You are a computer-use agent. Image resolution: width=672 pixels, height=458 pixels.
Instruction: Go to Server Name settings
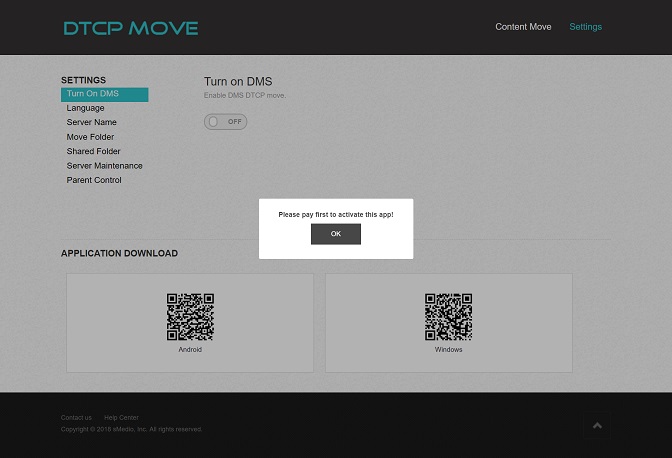[91, 123]
